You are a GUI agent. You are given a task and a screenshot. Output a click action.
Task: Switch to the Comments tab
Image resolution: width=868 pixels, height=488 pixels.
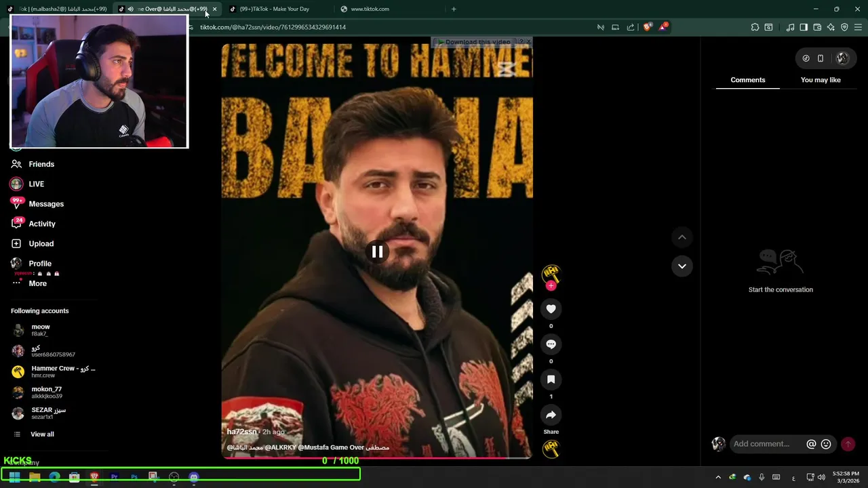pos(747,80)
